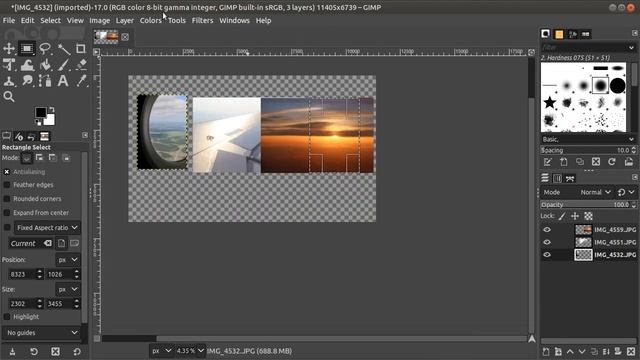Select the Paths tool
Screen dimensions: 640x360
pos(45,81)
